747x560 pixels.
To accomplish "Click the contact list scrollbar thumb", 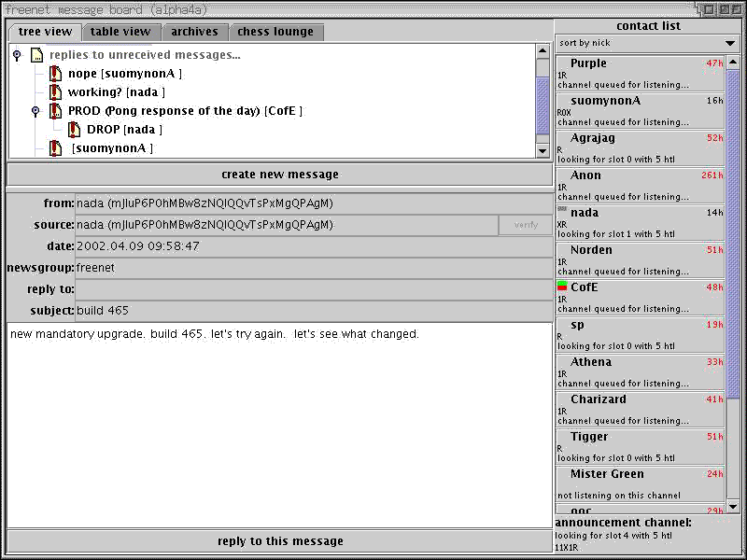I will tap(733, 233).
